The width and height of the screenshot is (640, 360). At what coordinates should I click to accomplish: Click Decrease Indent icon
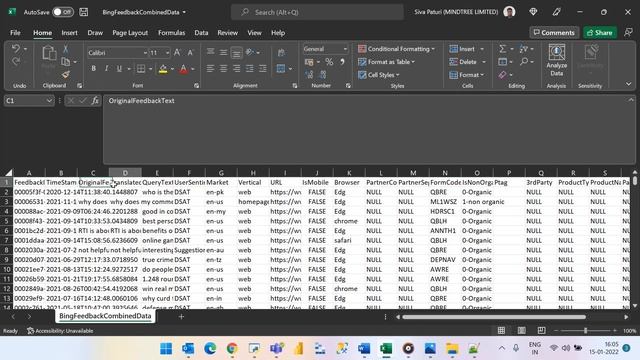249,69
